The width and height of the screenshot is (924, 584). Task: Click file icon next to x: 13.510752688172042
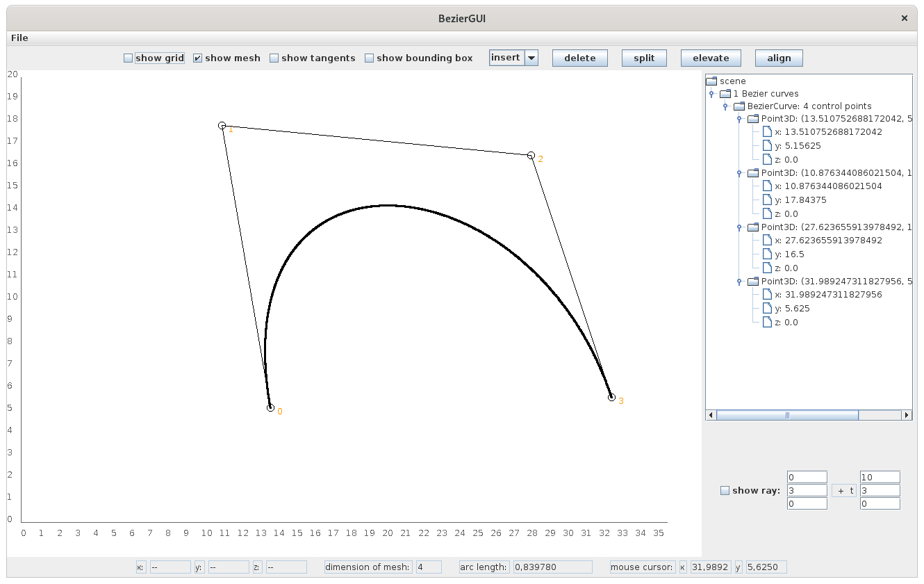(x=766, y=131)
